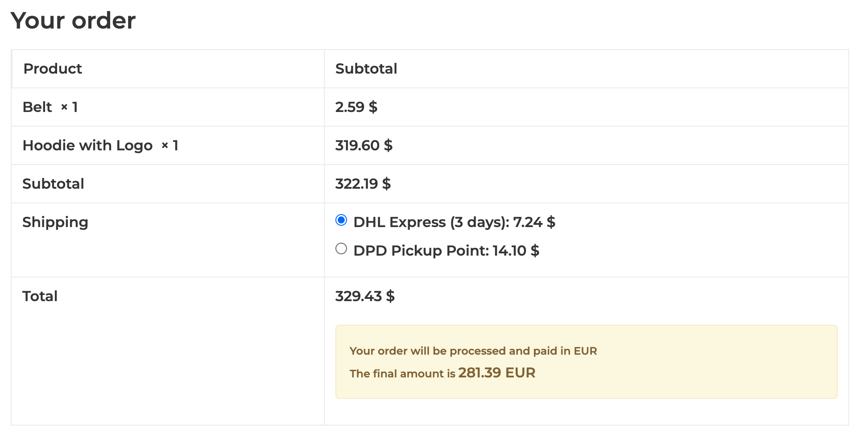Click the Total row label
Image resolution: width=868 pixels, height=447 pixels.
click(x=40, y=296)
